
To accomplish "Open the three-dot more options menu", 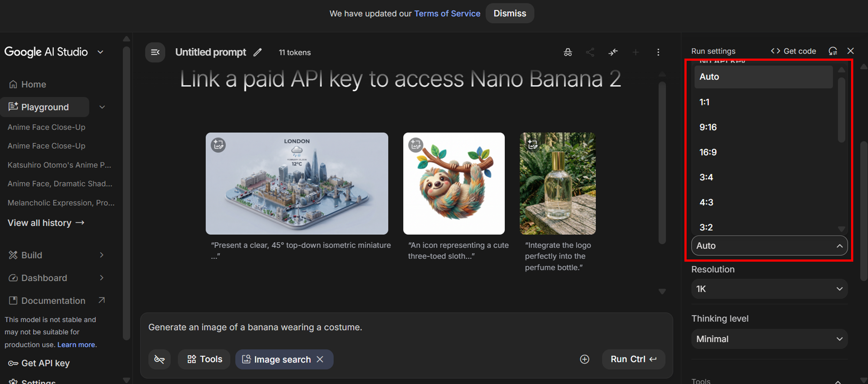I will tap(658, 53).
